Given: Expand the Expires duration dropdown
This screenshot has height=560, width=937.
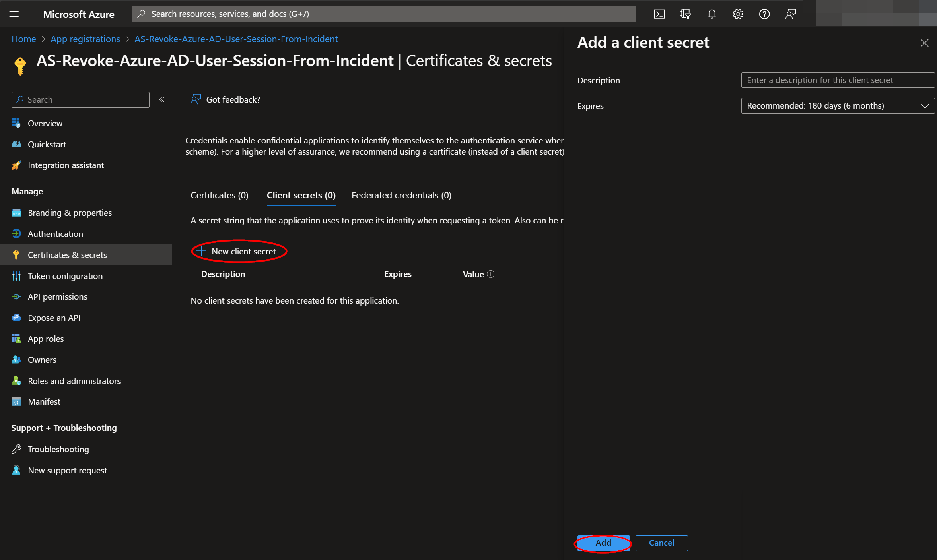Looking at the screenshot, I should [x=838, y=106].
